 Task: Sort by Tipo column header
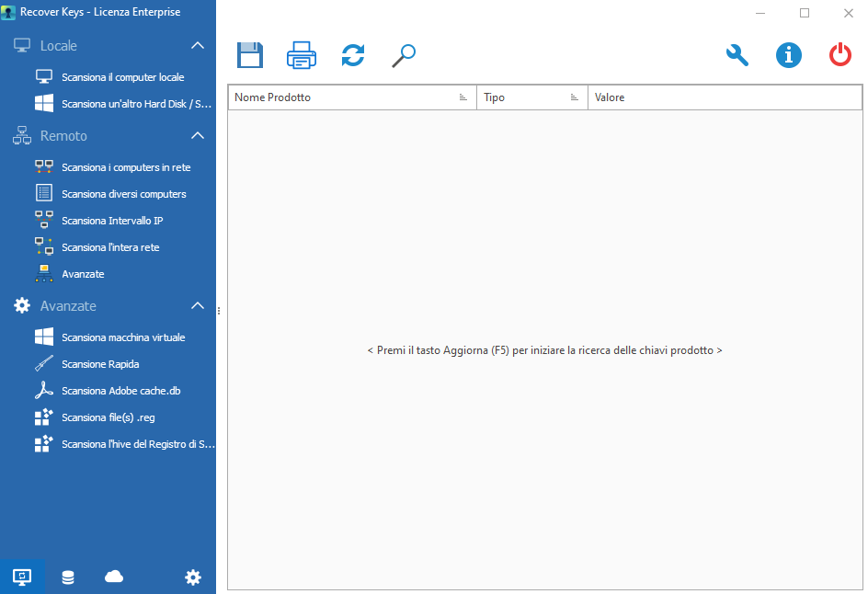(x=532, y=97)
